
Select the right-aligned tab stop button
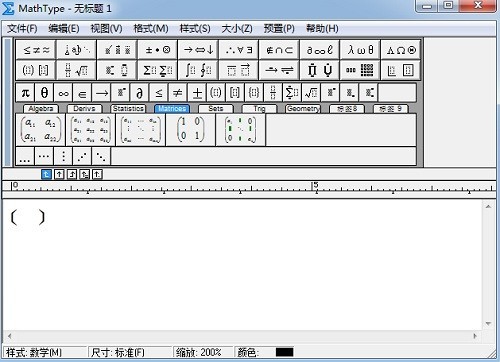coord(72,174)
